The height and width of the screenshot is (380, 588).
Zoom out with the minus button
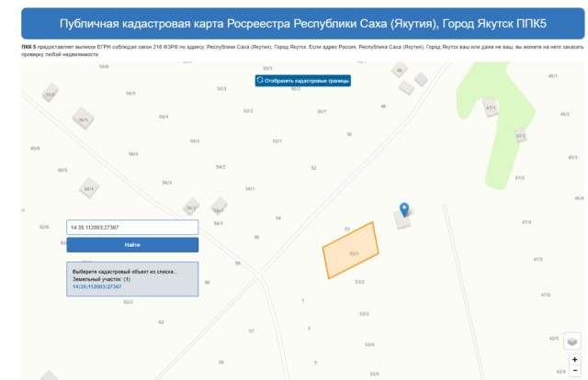[x=575, y=371]
